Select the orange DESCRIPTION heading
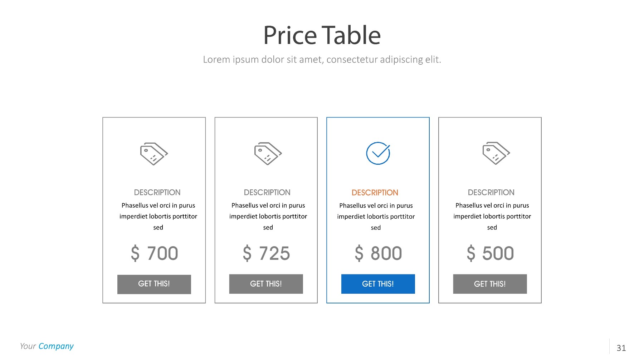 [375, 193]
